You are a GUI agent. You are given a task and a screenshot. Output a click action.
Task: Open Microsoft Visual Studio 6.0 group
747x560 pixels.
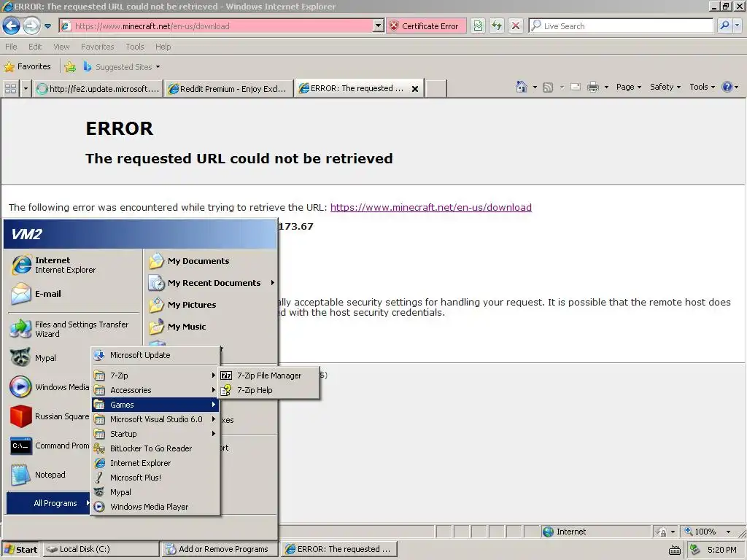point(155,419)
